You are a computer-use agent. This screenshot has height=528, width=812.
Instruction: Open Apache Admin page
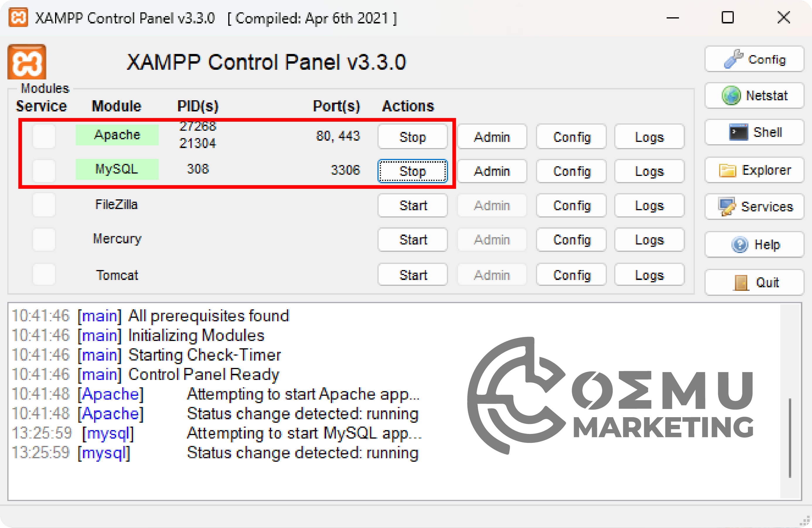pos(492,137)
